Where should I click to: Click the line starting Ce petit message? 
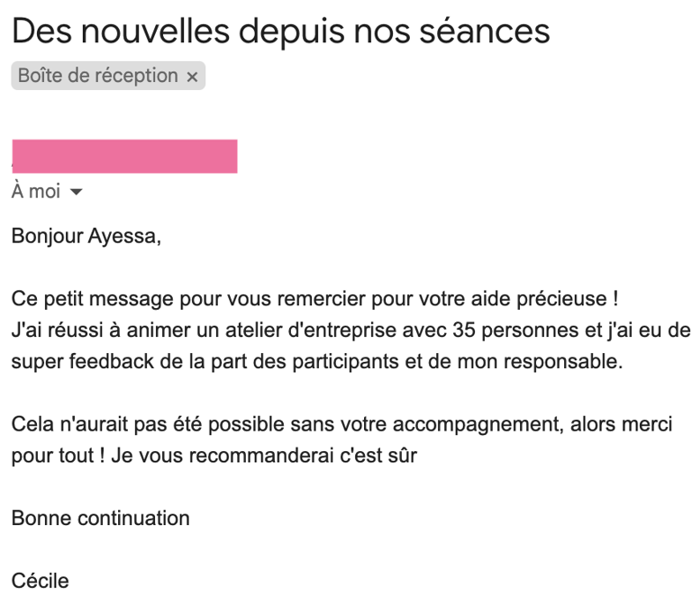tap(314, 299)
